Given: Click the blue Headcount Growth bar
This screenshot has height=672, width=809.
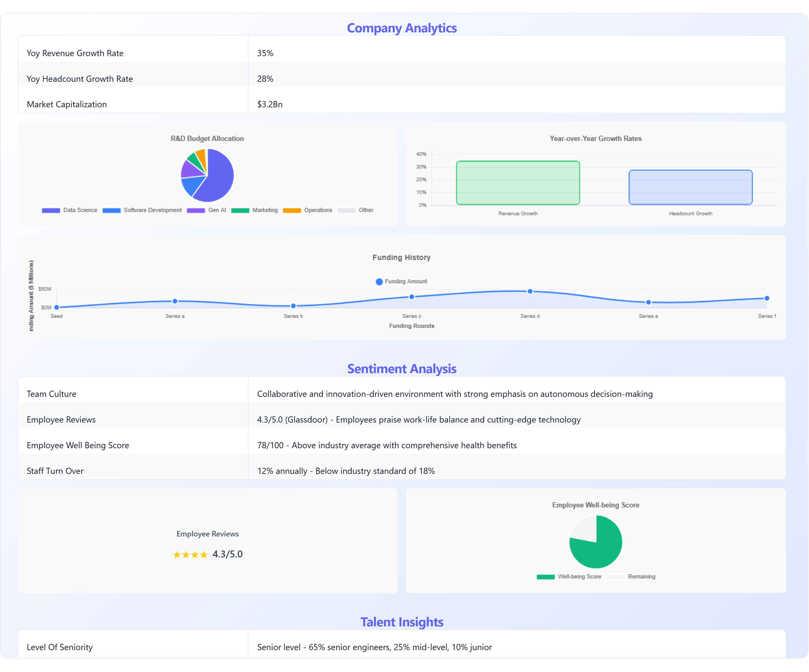Looking at the screenshot, I should [690, 188].
